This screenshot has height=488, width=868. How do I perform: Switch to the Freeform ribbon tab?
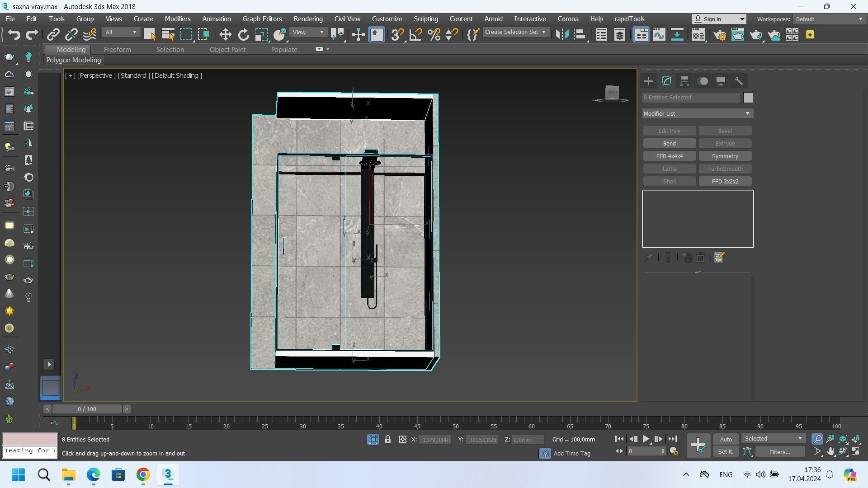117,50
